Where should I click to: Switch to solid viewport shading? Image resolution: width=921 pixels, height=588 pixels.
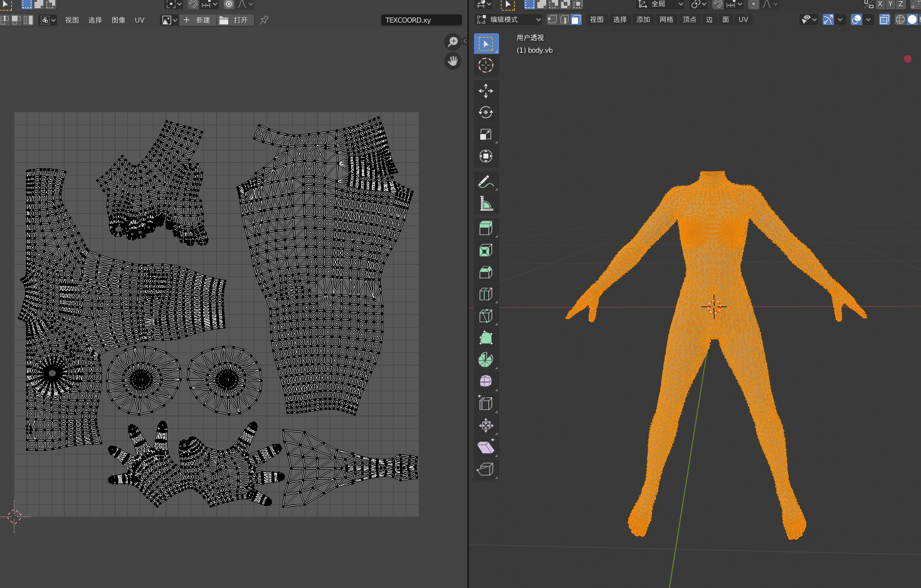pos(912,19)
